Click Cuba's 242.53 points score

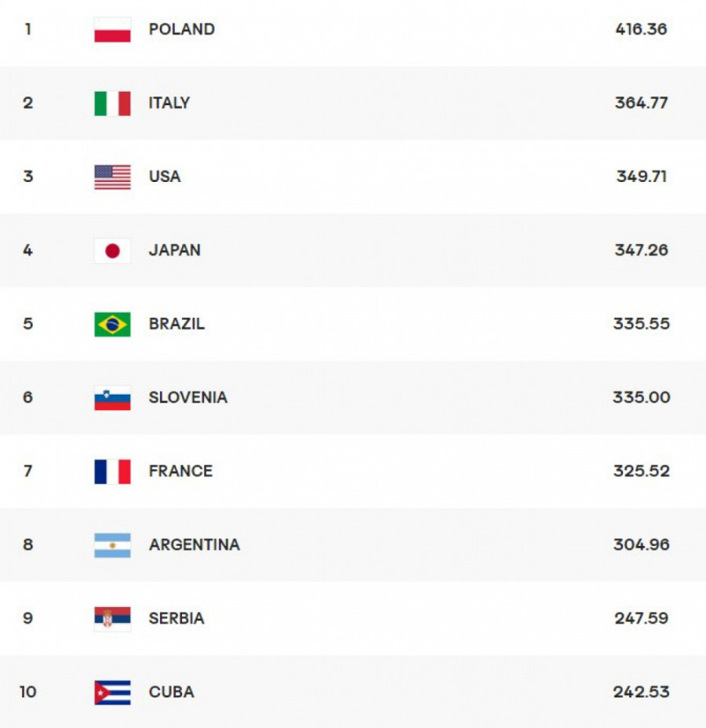tap(641, 693)
